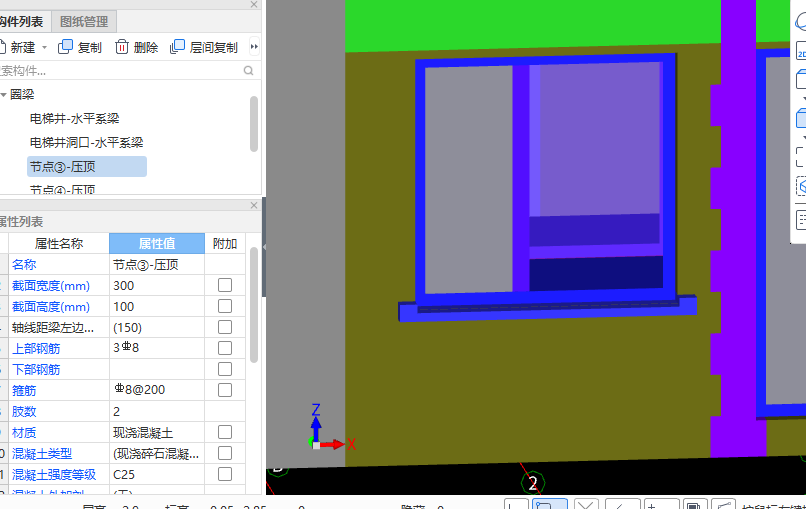The image size is (806, 509).
Task: Click the 混凝土类型 property label
Action: click(42, 453)
